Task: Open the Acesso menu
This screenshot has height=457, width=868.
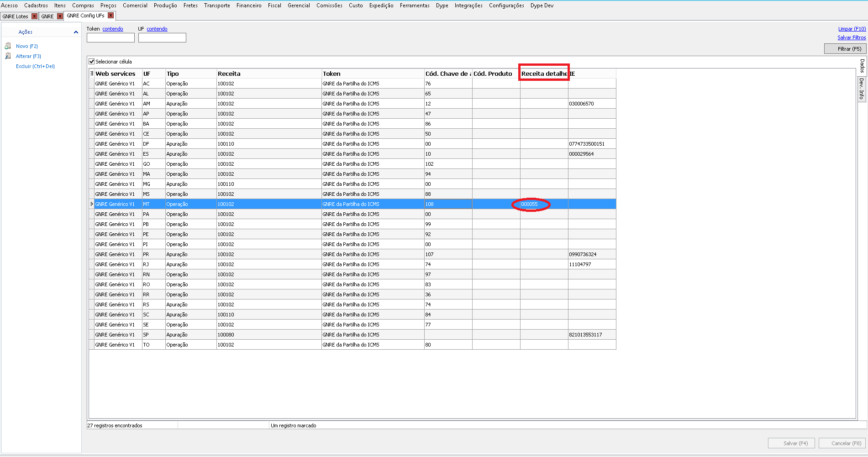Action: (9, 5)
